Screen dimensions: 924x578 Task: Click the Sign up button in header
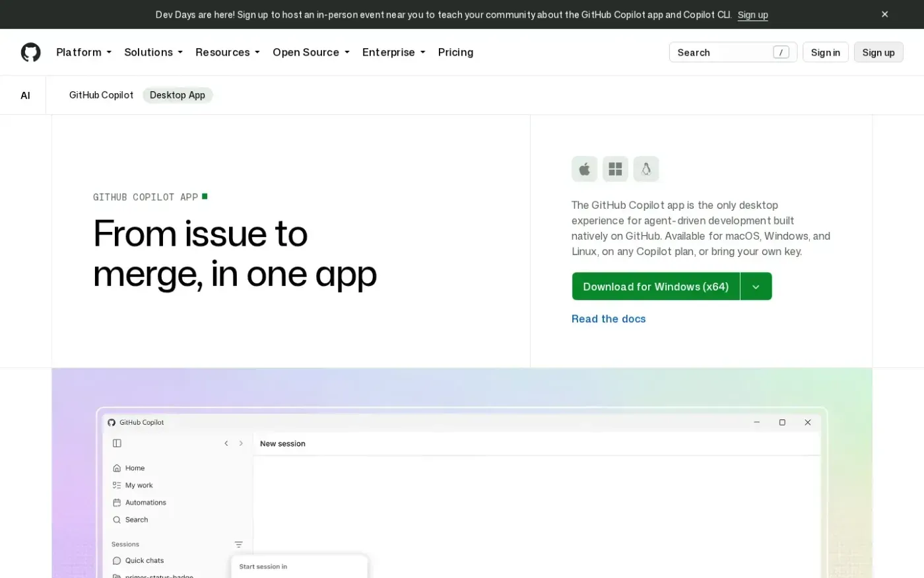pyautogui.click(x=878, y=52)
